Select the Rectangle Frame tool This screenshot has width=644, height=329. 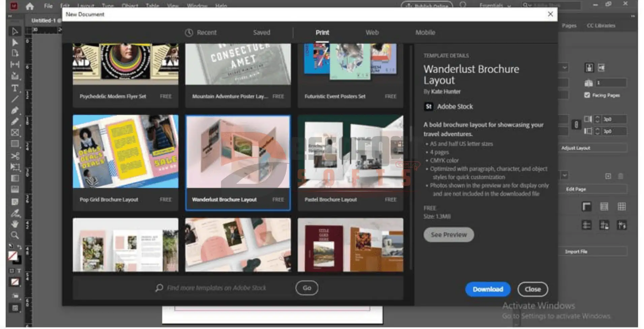pos(15,132)
